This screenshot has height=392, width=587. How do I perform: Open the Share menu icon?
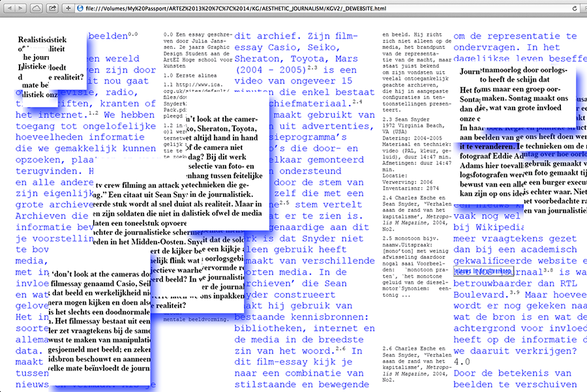[52, 8]
